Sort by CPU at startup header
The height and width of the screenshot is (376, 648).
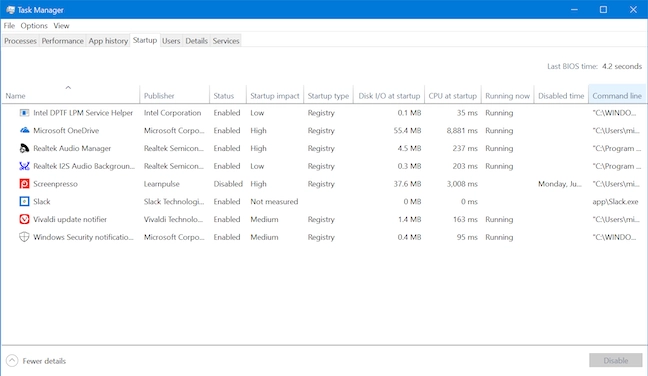coord(453,95)
